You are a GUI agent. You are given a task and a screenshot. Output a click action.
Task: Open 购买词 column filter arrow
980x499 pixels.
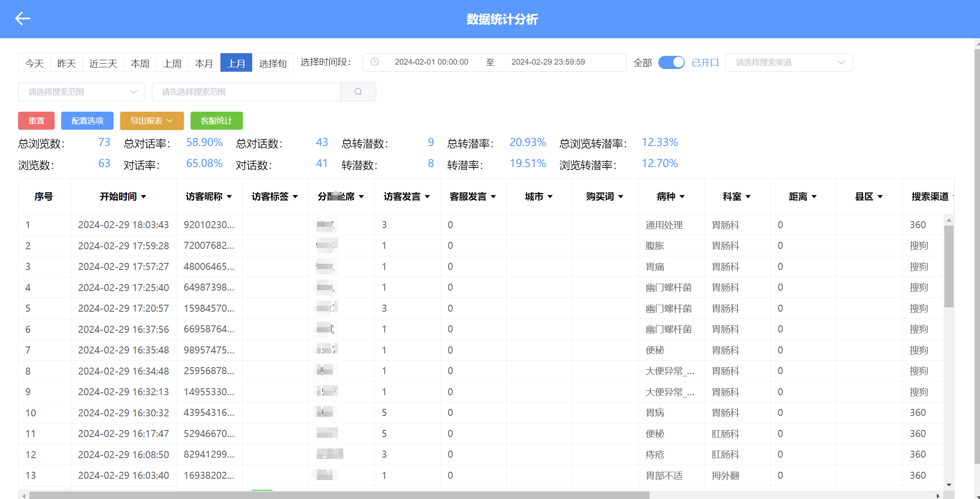coord(621,197)
